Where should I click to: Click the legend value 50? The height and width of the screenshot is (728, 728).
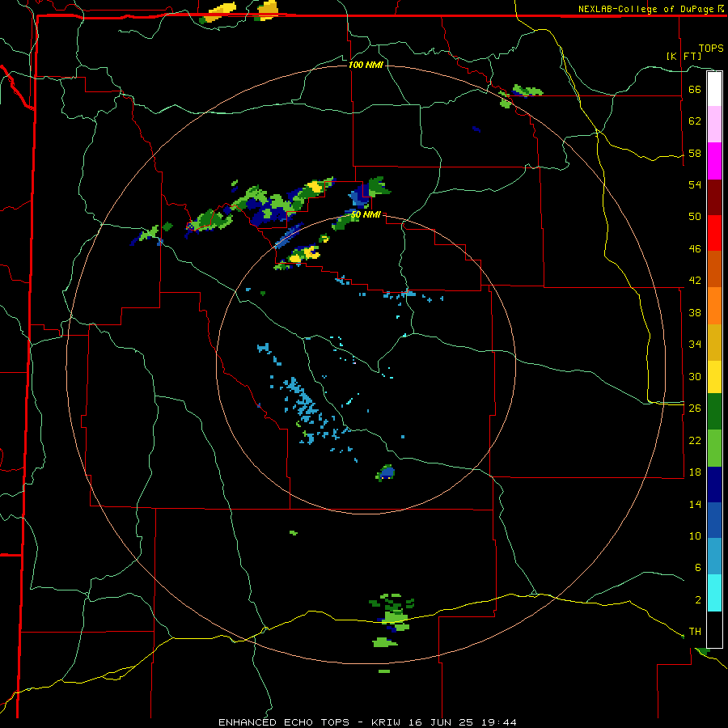695,216
